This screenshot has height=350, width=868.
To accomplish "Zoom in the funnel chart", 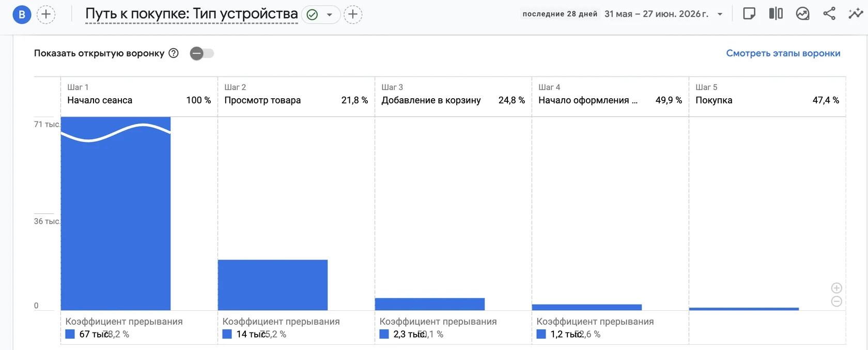I will (836, 288).
